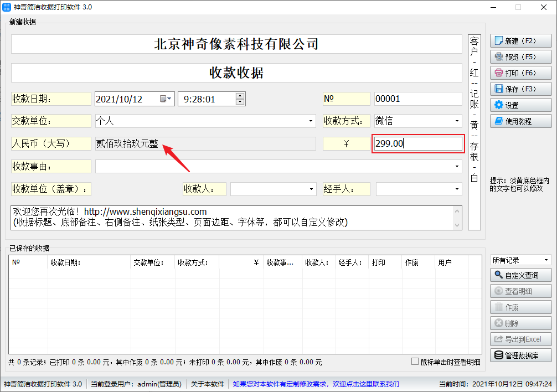Click the 人民币（大写） label field

(x=51, y=143)
